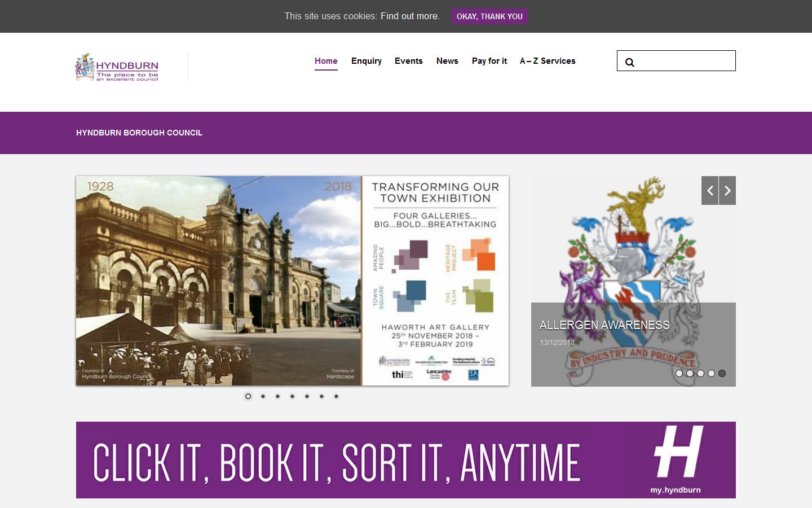Open the ALLERGEN AWARENESS news story
Image resolution: width=812 pixels, height=508 pixels.
click(603, 325)
